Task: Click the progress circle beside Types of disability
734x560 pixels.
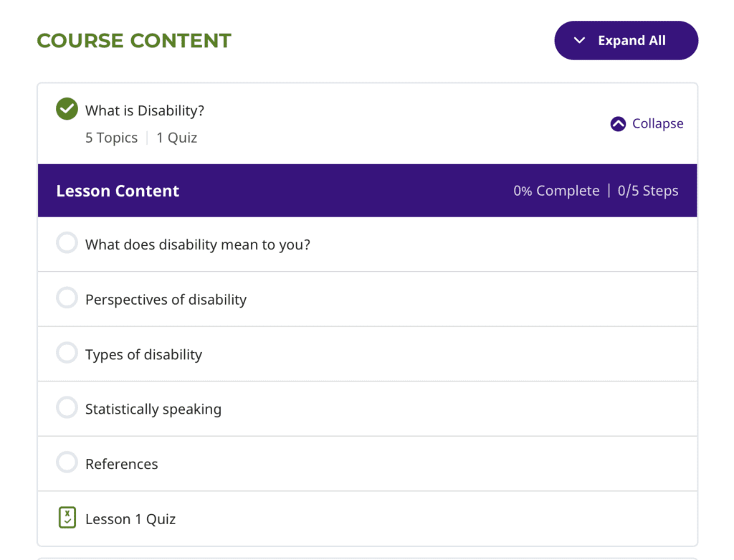Action: coord(67,353)
